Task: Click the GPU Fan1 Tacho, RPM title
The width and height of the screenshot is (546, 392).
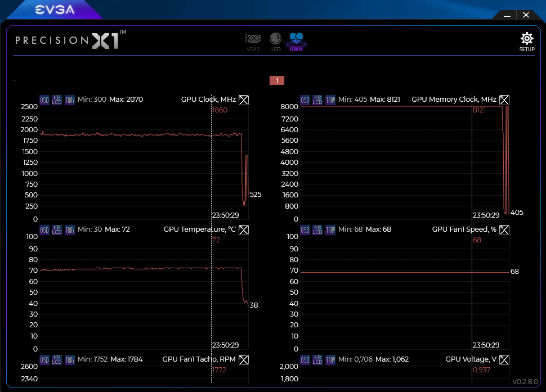Action: click(199, 359)
